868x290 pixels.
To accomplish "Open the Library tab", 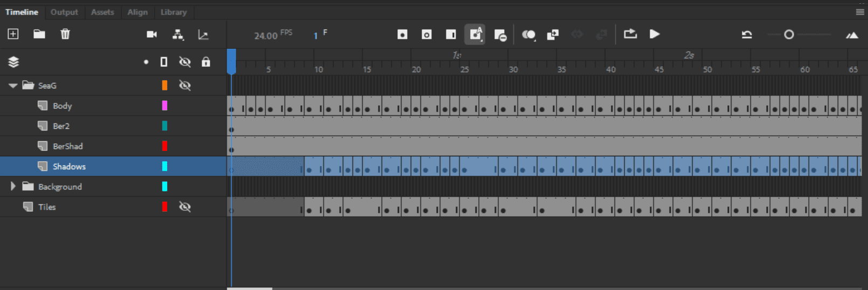I will (174, 12).
